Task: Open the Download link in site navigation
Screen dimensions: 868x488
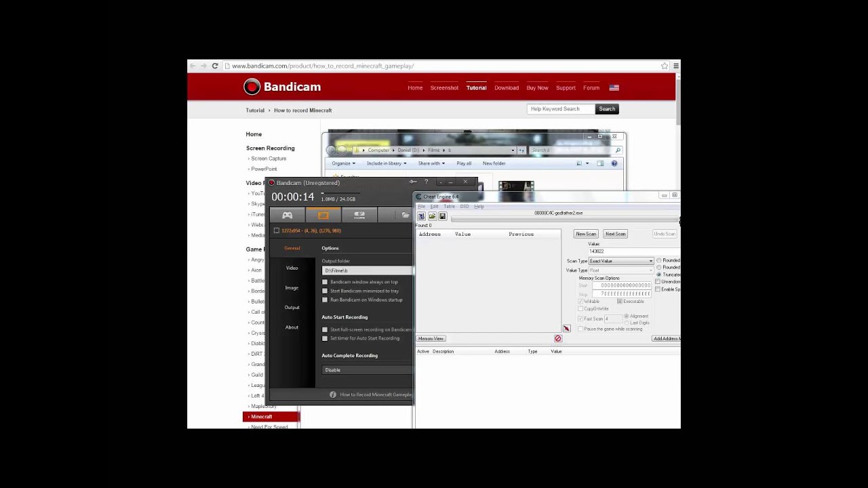Action: (x=507, y=87)
